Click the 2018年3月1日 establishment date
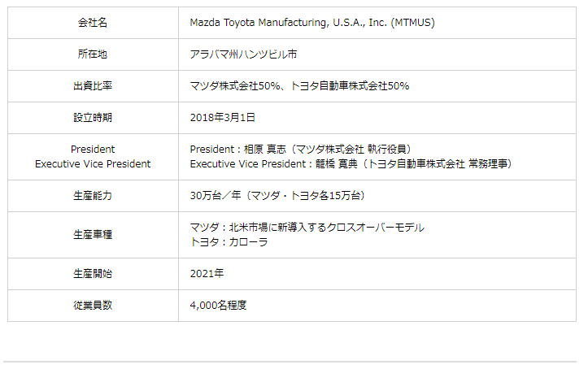The image size is (588, 369). click(x=223, y=117)
